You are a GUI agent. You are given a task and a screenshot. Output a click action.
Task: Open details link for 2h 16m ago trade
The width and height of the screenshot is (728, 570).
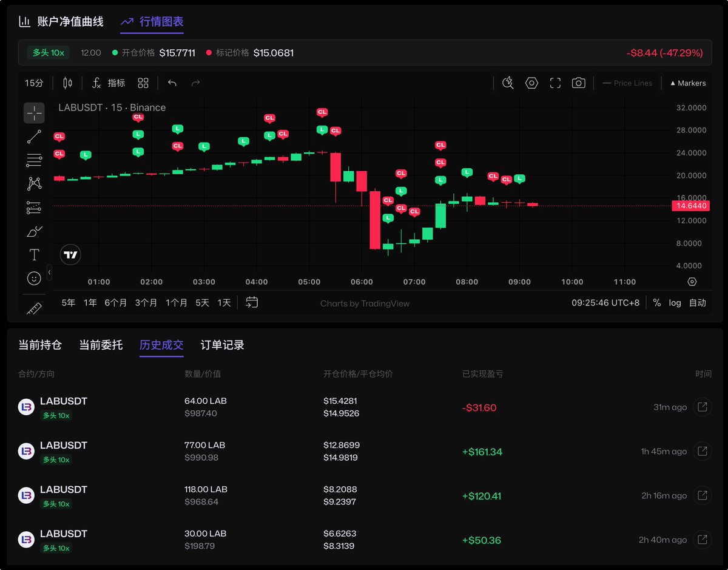point(703,495)
